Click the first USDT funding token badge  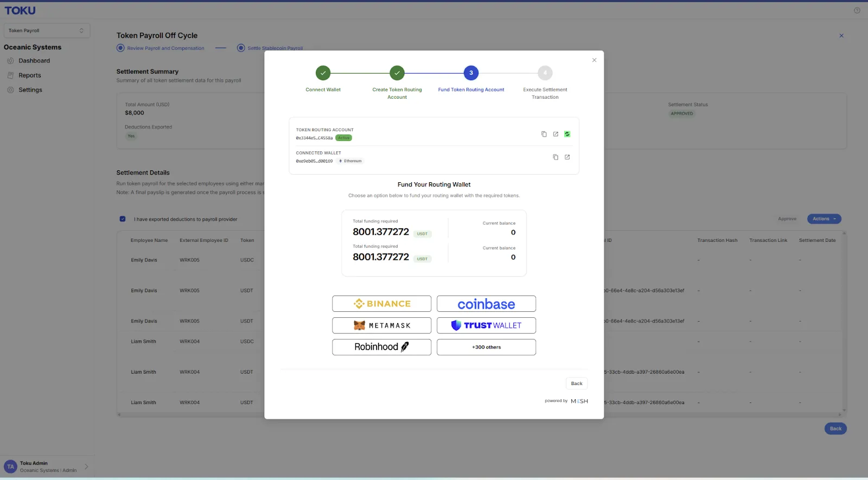[x=422, y=234]
